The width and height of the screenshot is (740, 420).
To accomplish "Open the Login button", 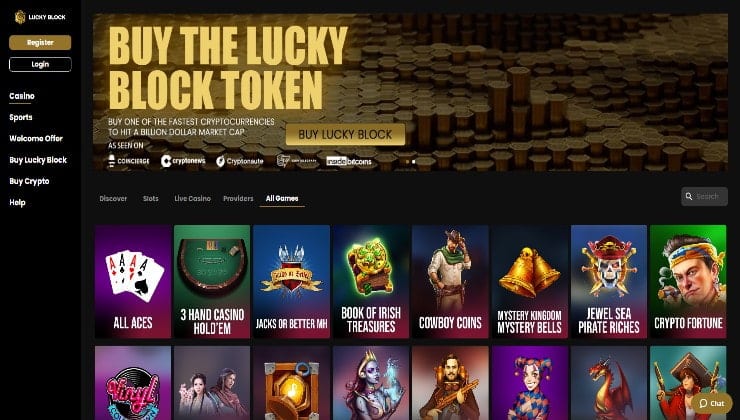I will point(40,64).
